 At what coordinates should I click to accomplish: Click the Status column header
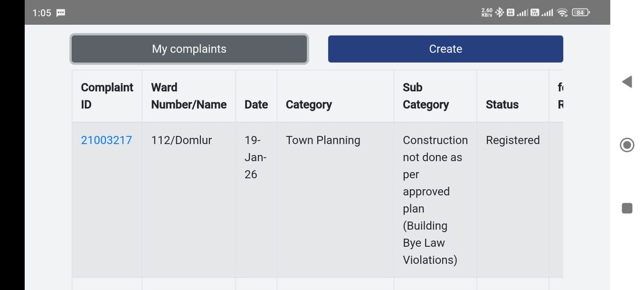pos(513,96)
